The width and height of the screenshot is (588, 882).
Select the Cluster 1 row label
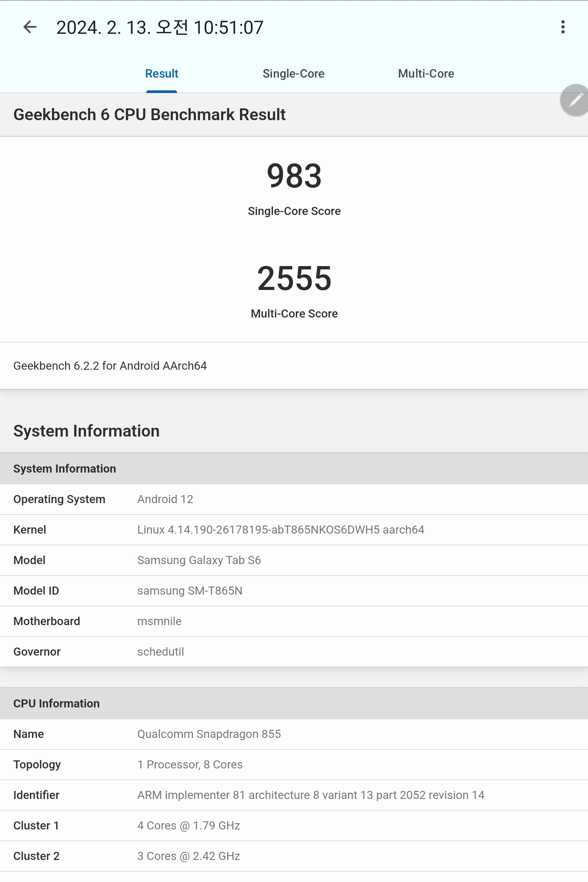(x=36, y=825)
